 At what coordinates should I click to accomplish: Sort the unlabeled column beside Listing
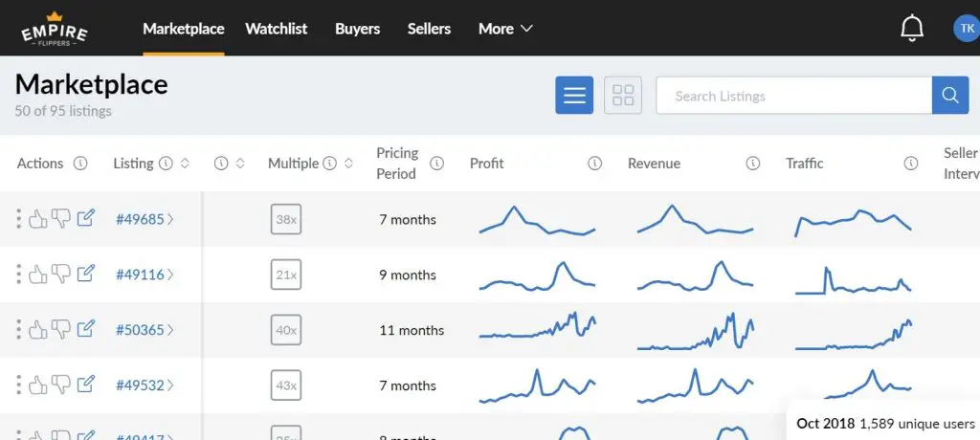click(x=240, y=164)
